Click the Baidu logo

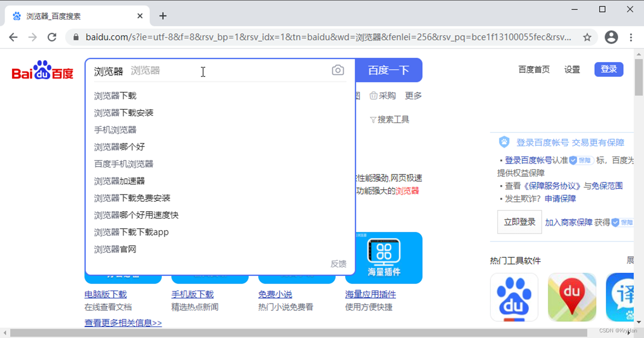coord(43,70)
